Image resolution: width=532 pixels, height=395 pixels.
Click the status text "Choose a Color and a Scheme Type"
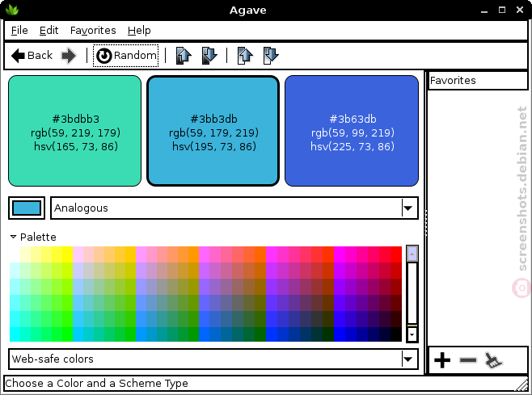point(96,383)
